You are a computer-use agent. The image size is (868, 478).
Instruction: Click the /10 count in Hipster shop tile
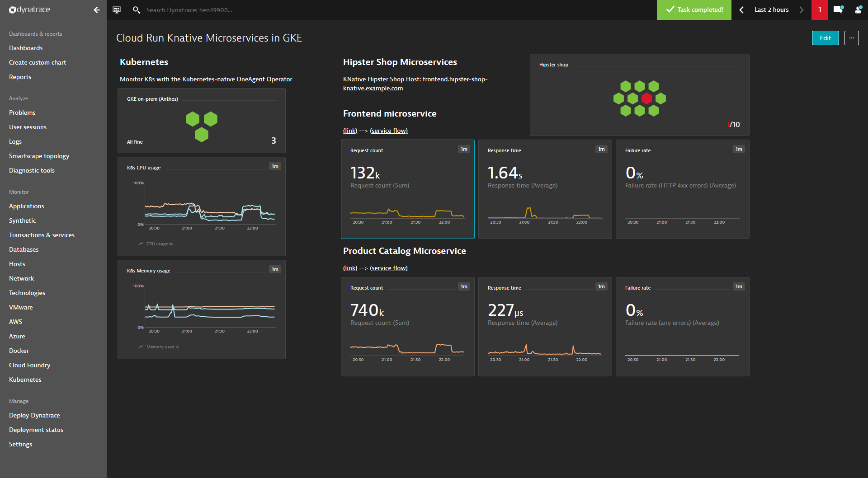pyautogui.click(x=734, y=124)
